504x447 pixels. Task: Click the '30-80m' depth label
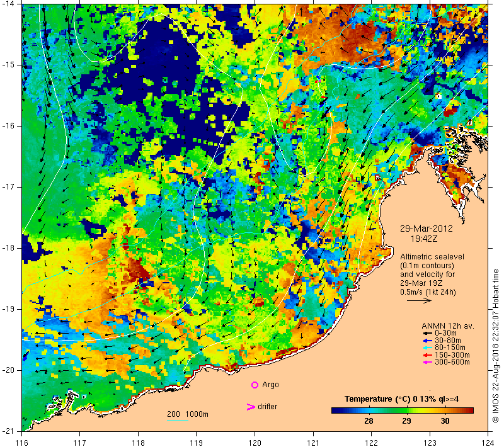[x=448, y=341]
